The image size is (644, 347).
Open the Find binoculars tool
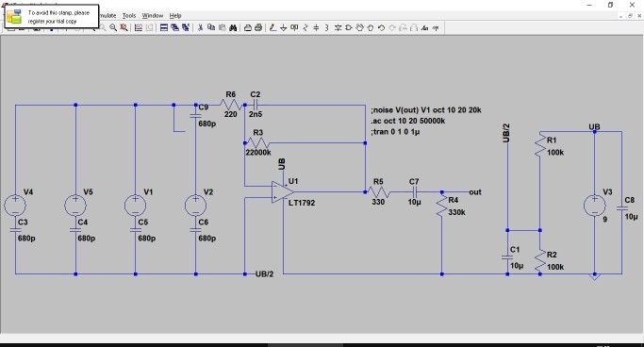tap(233, 28)
